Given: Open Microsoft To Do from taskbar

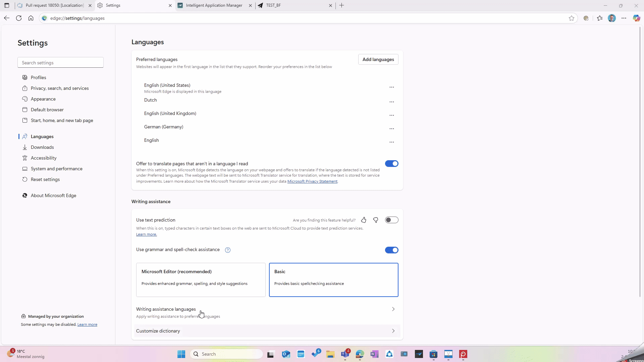Looking at the screenshot, I should click(x=316, y=353).
